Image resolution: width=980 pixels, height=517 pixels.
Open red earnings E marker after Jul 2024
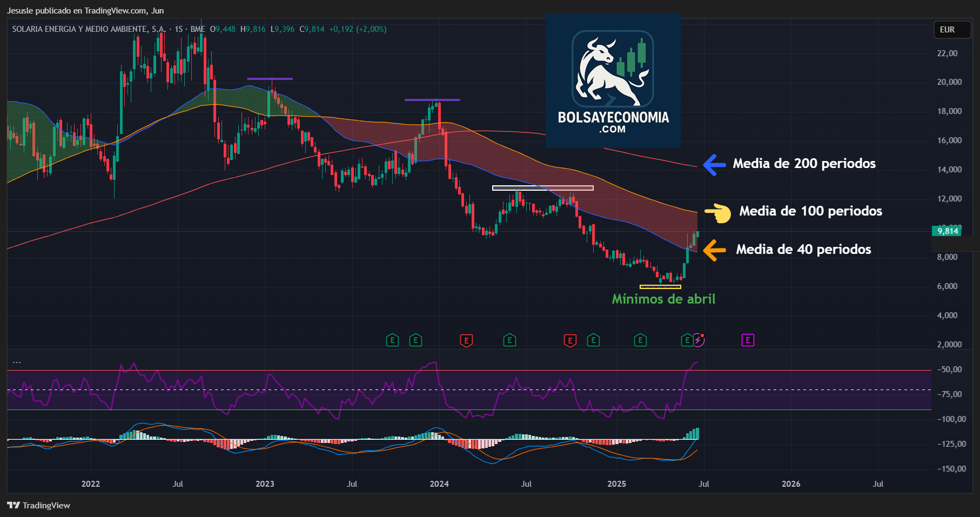570,340
